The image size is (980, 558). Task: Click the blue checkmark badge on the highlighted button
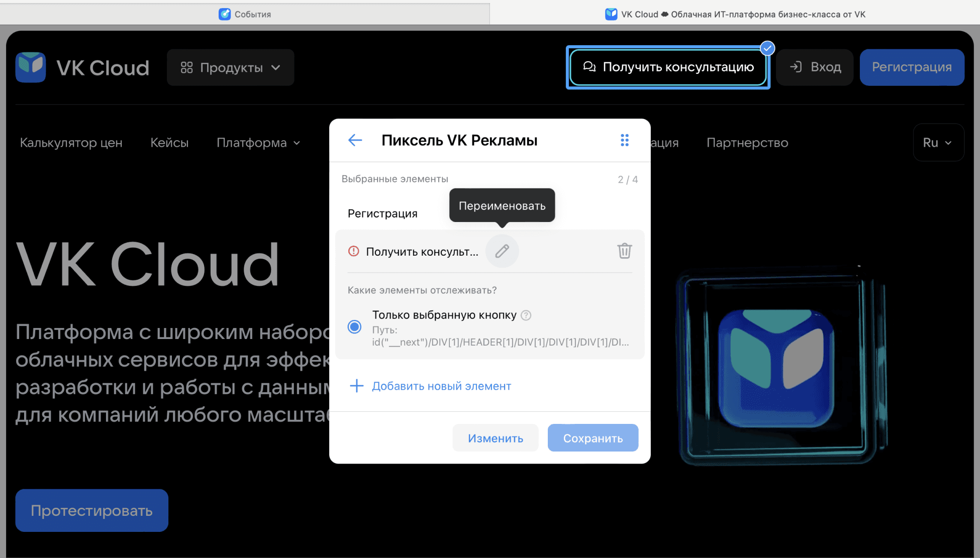(767, 48)
